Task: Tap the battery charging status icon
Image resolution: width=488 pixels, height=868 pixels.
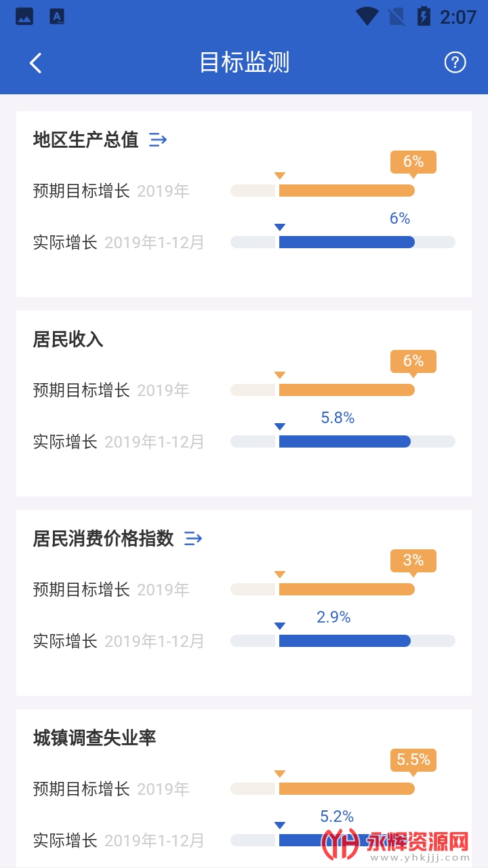Action: tap(424, 16)
